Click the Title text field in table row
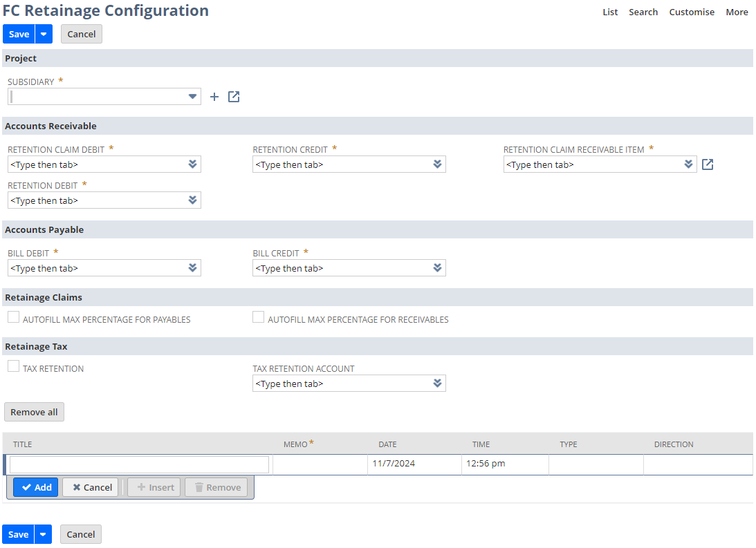Image resolution: width=756 pixels, height=548 pixels. 139,464
